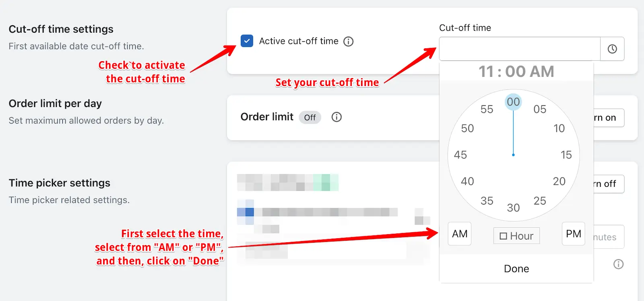Open info tooltip next to Active cut-off time
The width and height of the screenshot is (644, 301).
click(348, 41)
